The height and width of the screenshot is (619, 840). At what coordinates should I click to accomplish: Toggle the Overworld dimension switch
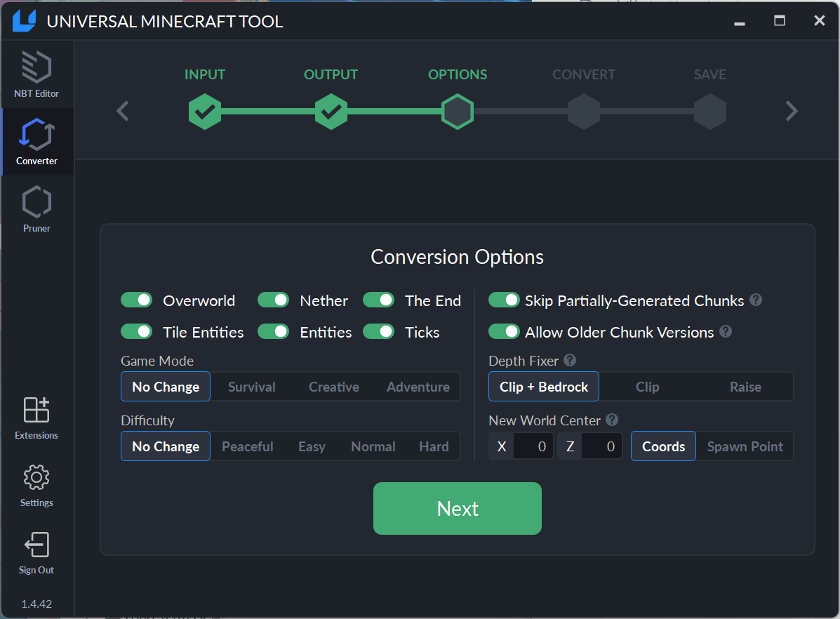pos(137,300)
